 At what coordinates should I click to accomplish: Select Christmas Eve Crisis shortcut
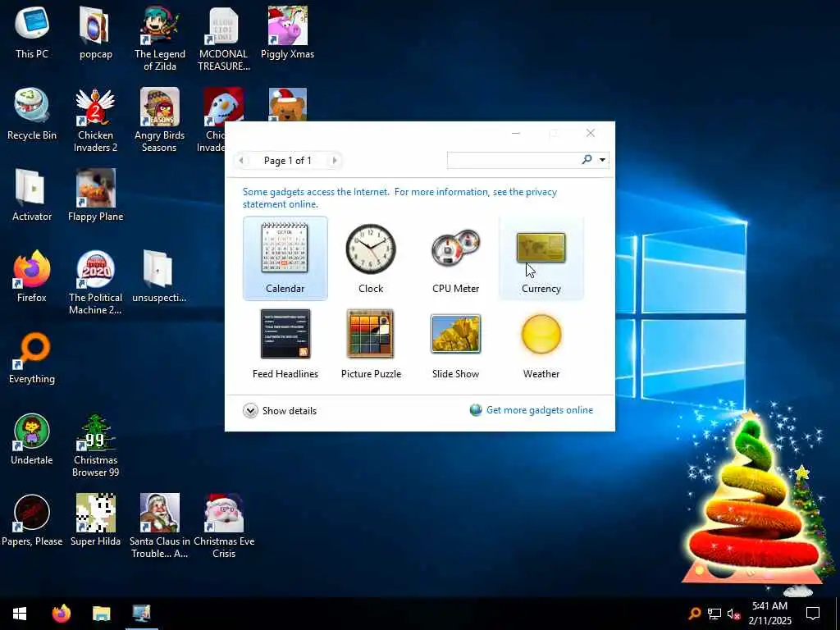pos(224,526)
